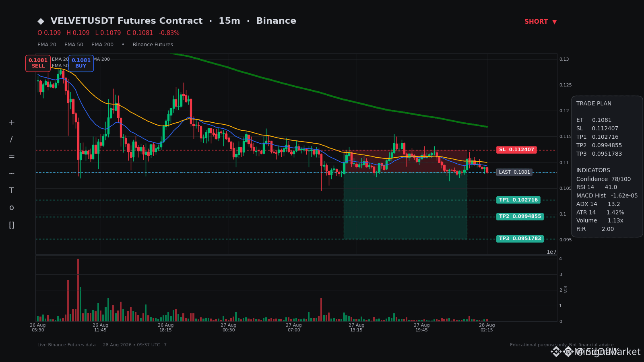The image size is (644, 362).
Task: Click ET 0.1081 in trade plan
Action: (x=594, y=120)
